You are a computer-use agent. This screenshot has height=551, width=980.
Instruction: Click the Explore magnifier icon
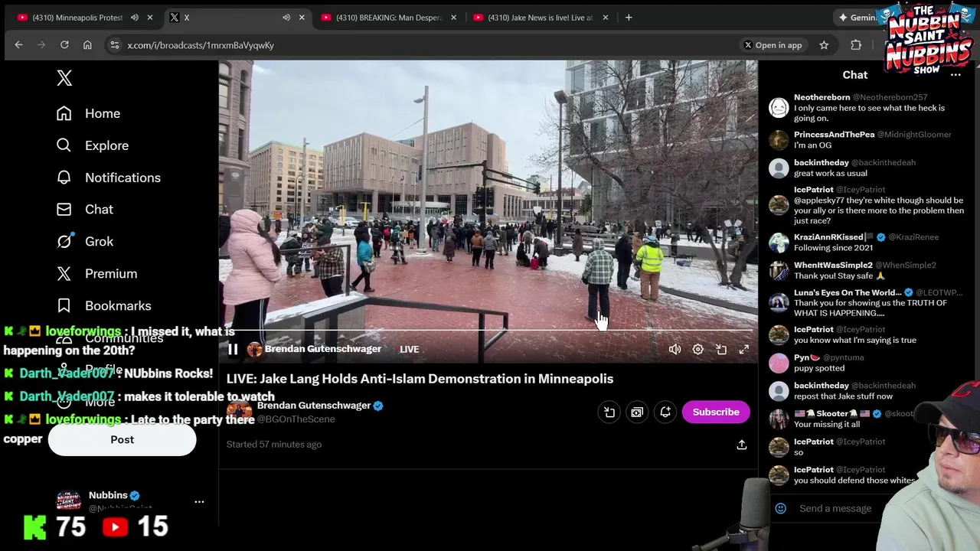coord(64,145)
